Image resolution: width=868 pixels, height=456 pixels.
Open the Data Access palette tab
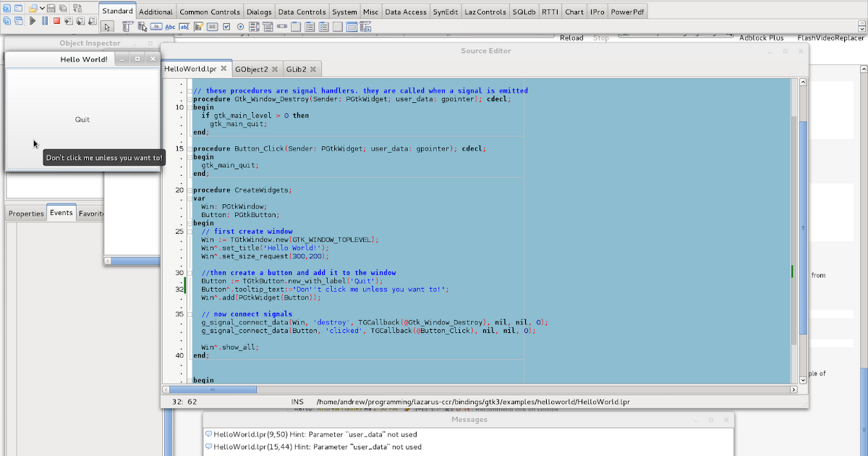click(x=406, y=12)
